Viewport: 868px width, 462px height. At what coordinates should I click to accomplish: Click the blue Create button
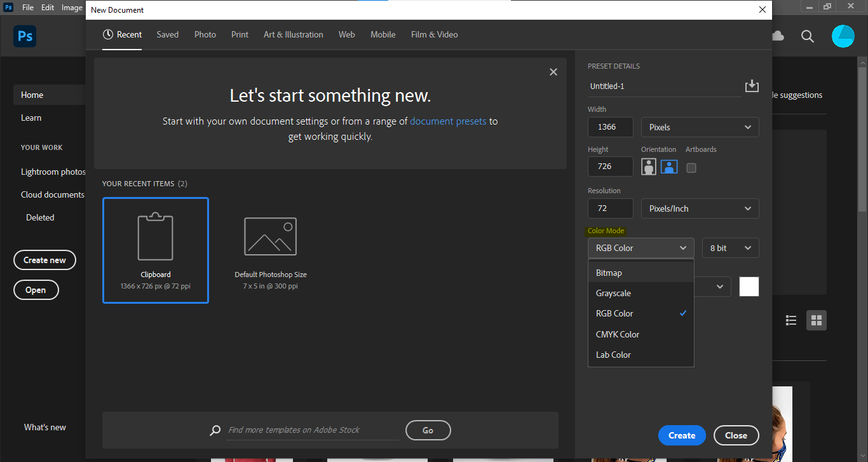(x=682, y=435)
